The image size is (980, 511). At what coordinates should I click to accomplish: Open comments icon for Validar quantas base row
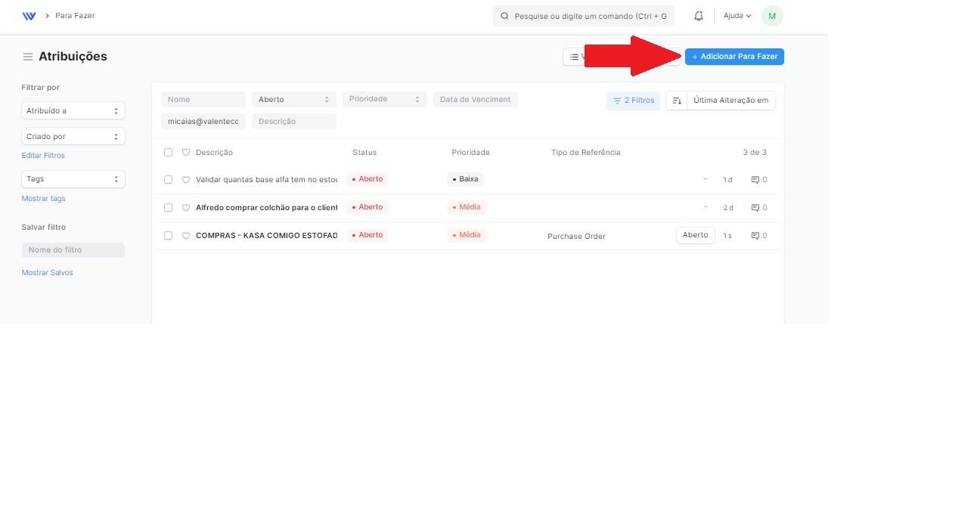point(755,180)
